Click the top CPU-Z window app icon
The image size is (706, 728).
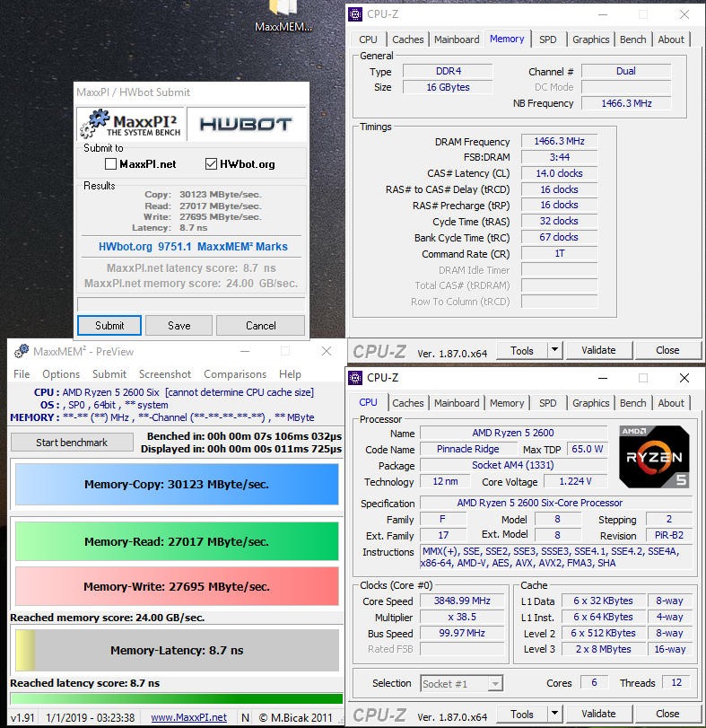point(355,14)
